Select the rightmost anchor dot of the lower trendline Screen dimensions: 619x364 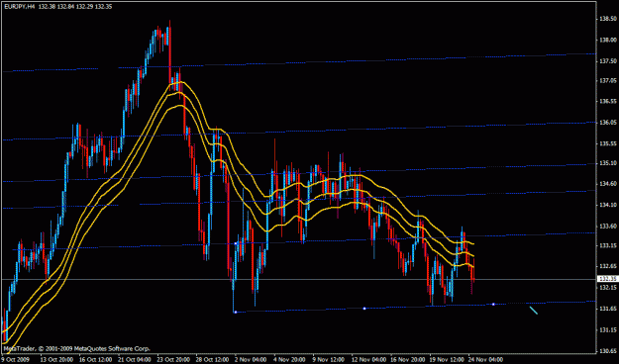click(x=493, y=304)
